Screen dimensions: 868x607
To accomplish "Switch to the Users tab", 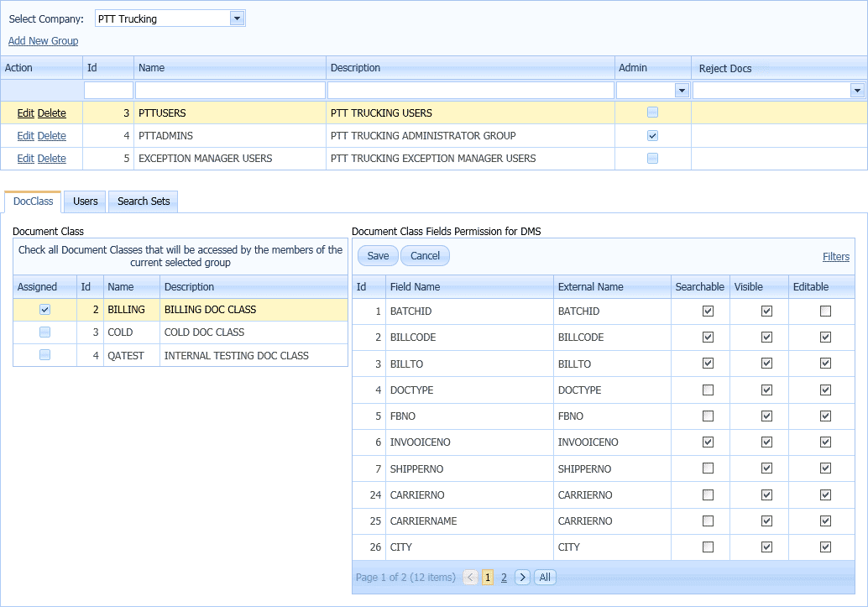I will coord(84,201).
